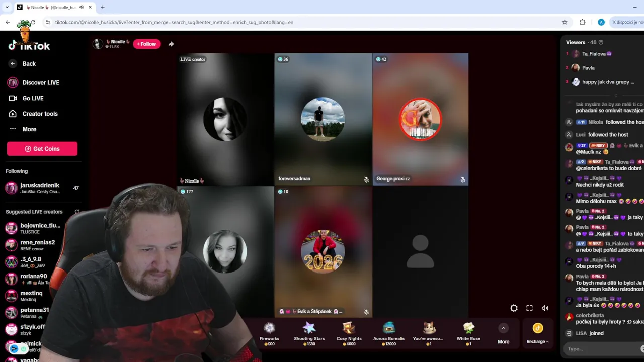Viewport: 644px width, 362px height.
Task: Click the Get Coins button
Action: (x=42, y=149)
